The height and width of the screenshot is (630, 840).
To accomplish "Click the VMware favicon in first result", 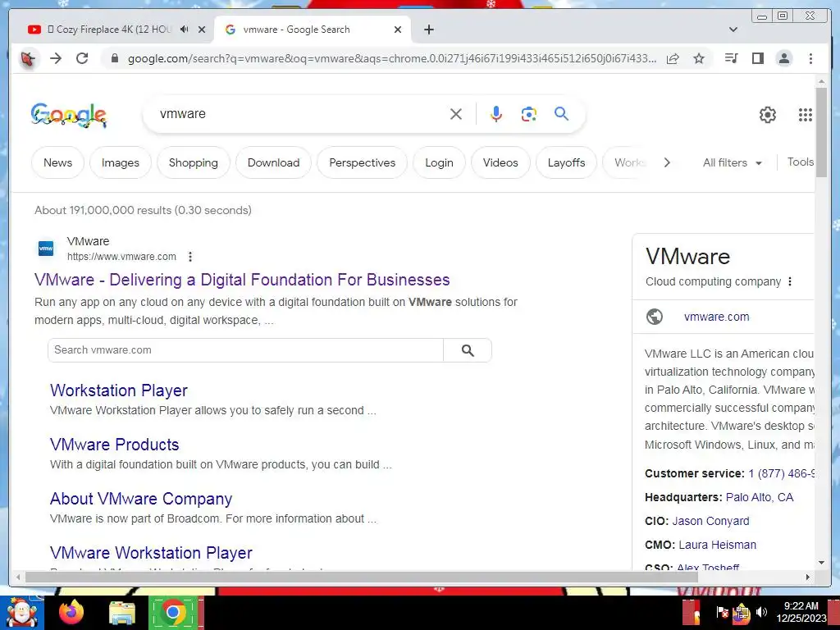I will pyautogui.click(x=46, y=249).
